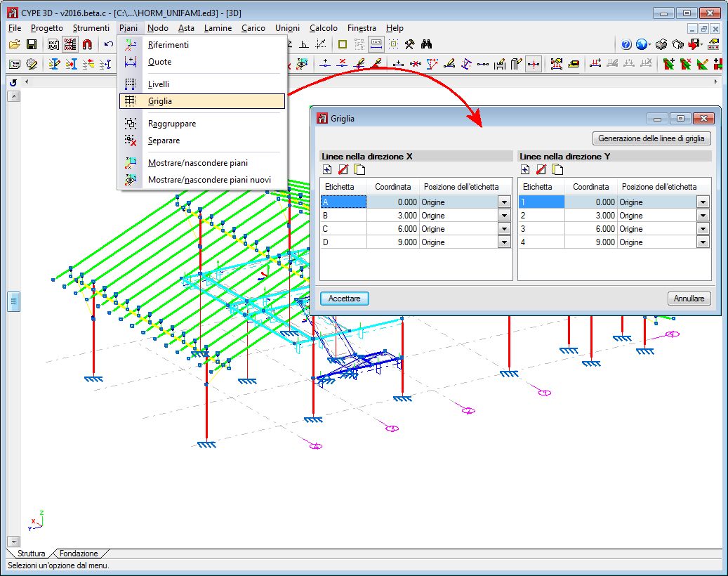Viewport: 728px width, 576px height.
Task: Open label position dropdown for Y row 1
Action: [703, 202]
